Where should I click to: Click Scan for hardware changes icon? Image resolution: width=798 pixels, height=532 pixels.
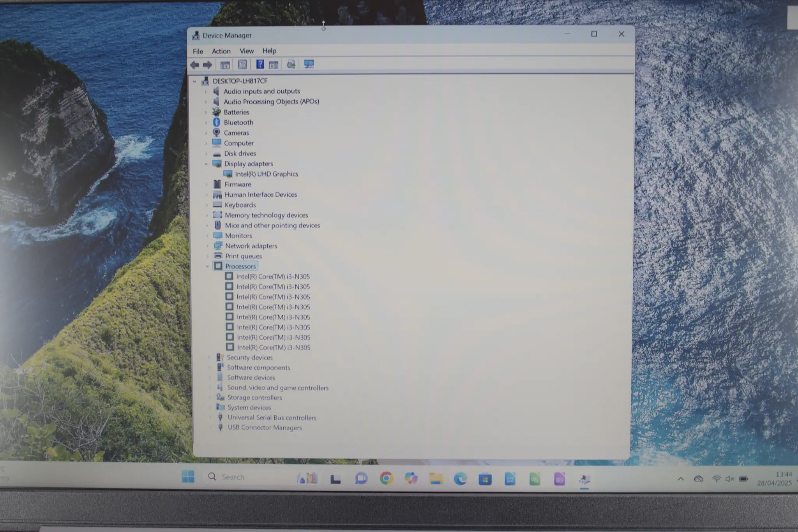point(309,64)
